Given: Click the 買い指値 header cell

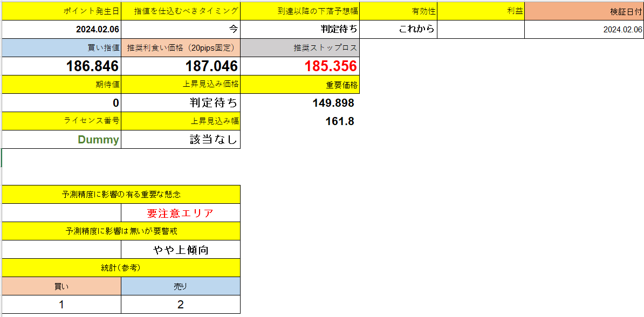Looking at the screenshot, I should (x=61, y=47).
